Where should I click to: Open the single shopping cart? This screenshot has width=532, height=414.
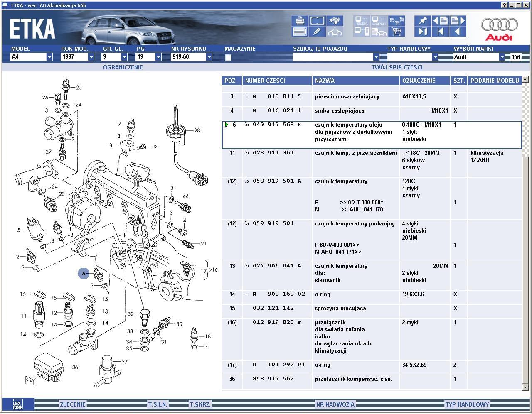tap(397, 32)
